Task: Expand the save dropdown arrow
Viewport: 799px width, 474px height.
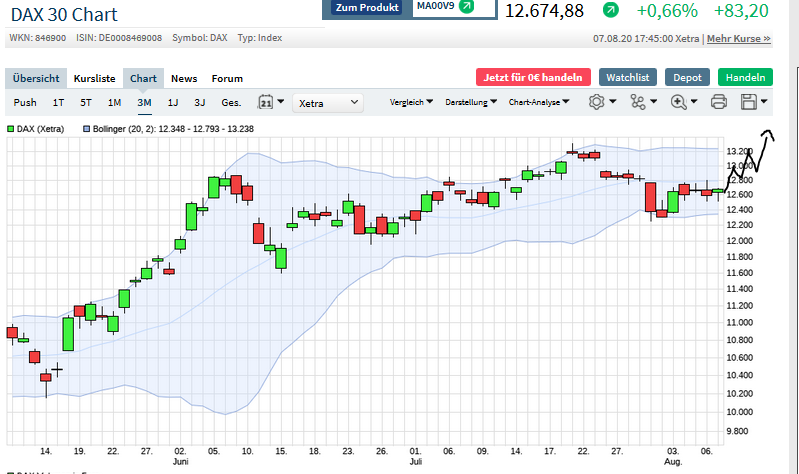Action: point(764,101)
